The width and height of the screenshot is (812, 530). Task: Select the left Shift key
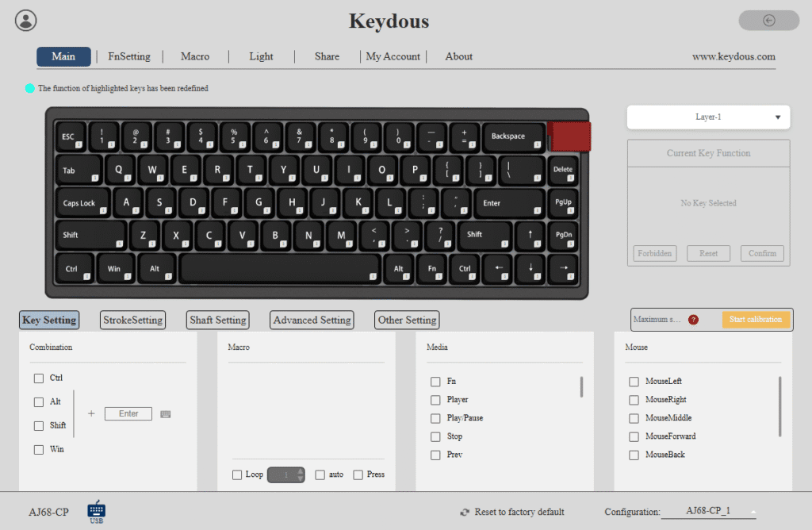click(90, 235)
